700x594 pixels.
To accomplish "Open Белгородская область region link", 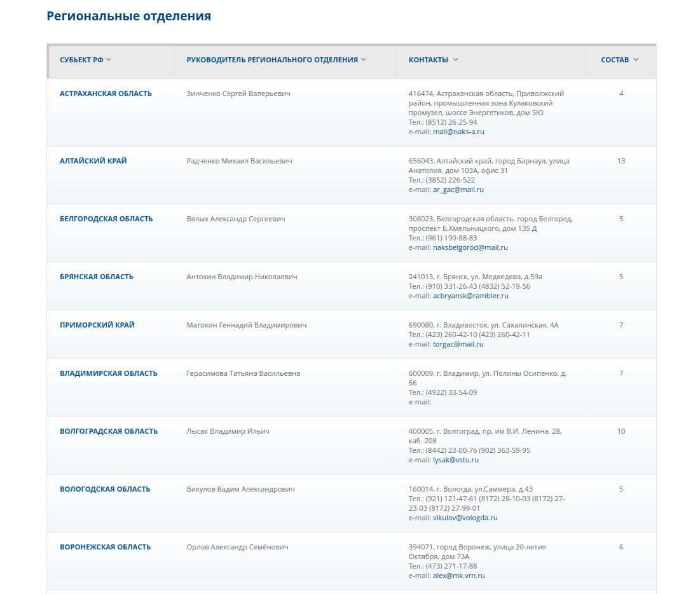I will pyautogui.click(x=106, y=219).
